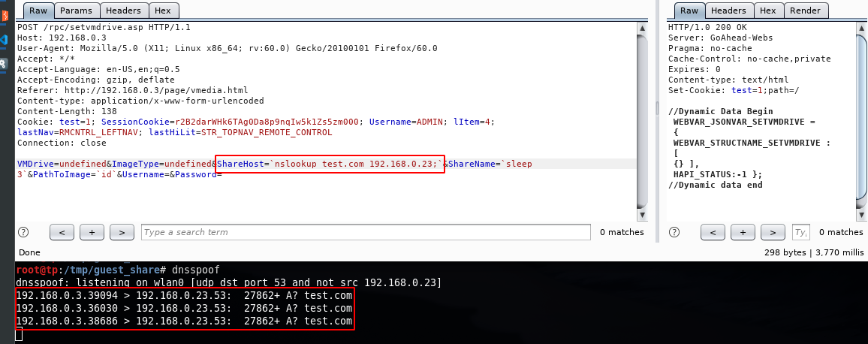Viewport: 868px width, 344px height.
Task: Open the request Raw tab
Action: tap(38, 11)
